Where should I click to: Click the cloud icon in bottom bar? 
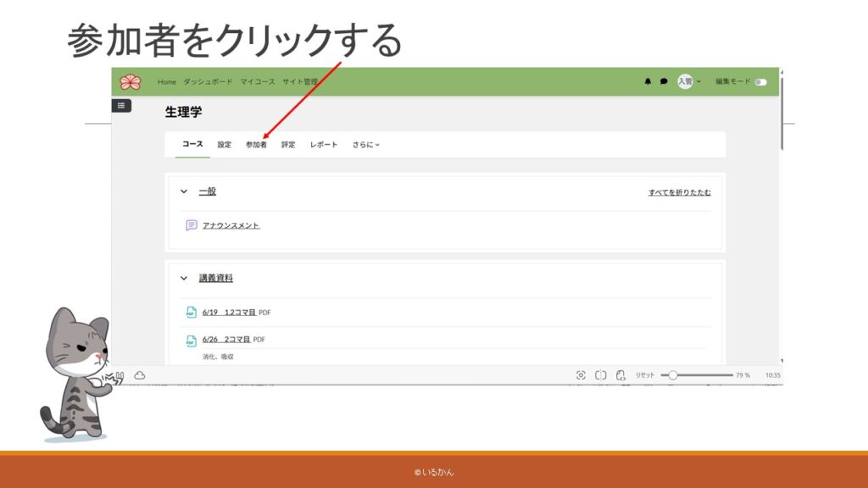pos(140,375)
